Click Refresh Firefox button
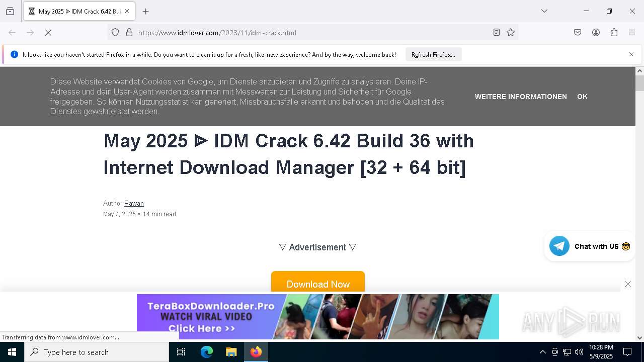Screen dimensions: 644x362 pos(433,55)
